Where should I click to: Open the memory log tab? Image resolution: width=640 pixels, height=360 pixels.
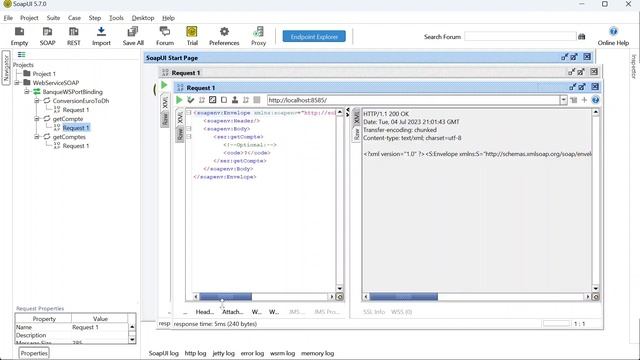point(318,353)
